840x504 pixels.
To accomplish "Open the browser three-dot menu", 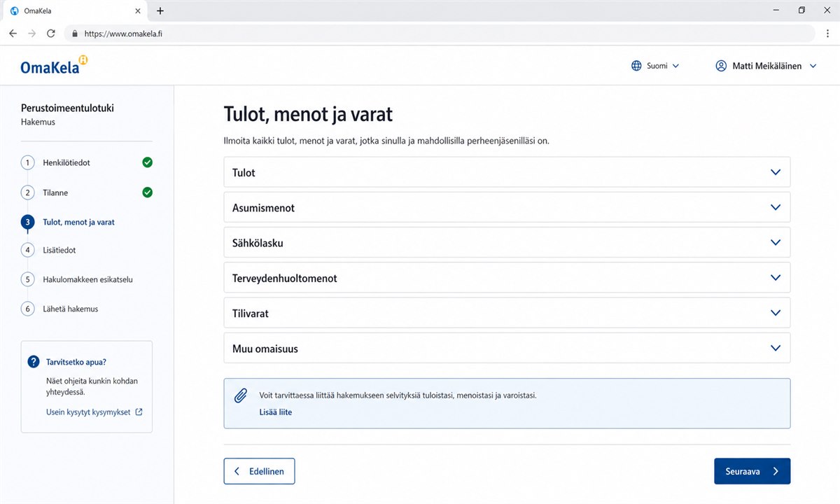I will [827, 34].
